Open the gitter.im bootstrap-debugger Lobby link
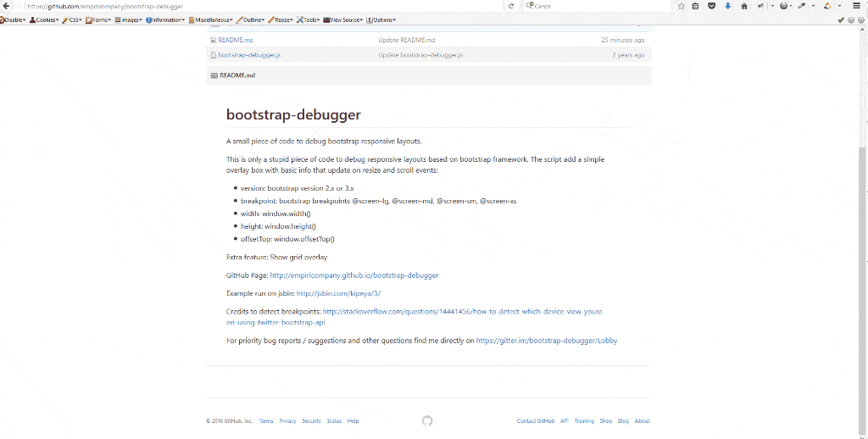Viewport: 868px width, 439px height. [x=547, y=341]
